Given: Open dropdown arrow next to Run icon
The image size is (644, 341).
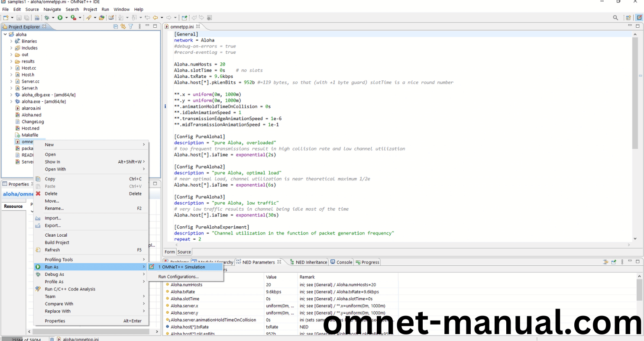Looking at the screenshot, I should [x=66, y=18].
